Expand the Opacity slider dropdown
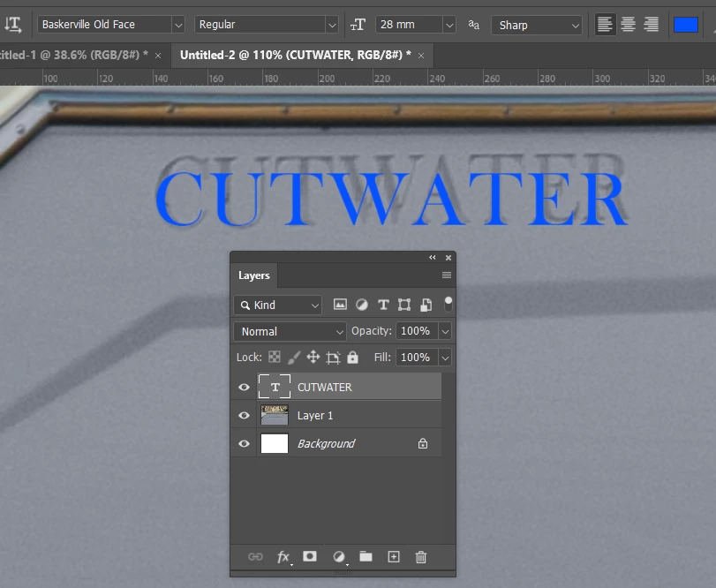 pyautogui.click(x=445, y=331)
